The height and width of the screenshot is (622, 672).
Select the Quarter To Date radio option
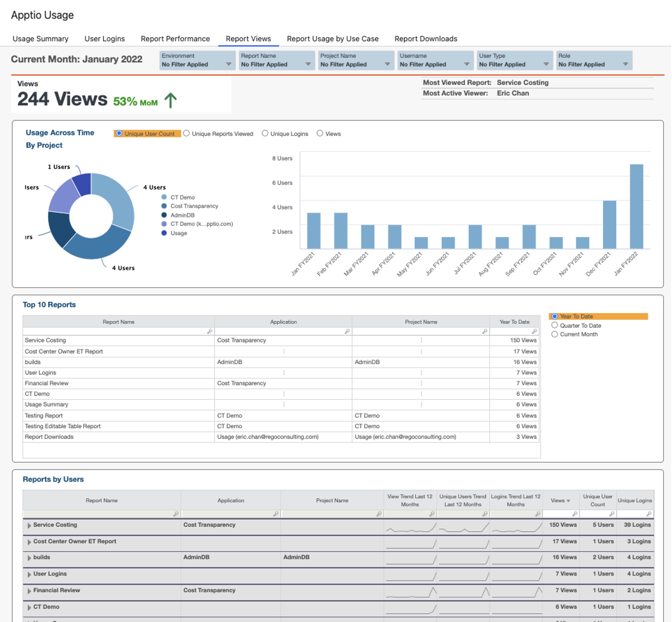[x=555, y=325]
